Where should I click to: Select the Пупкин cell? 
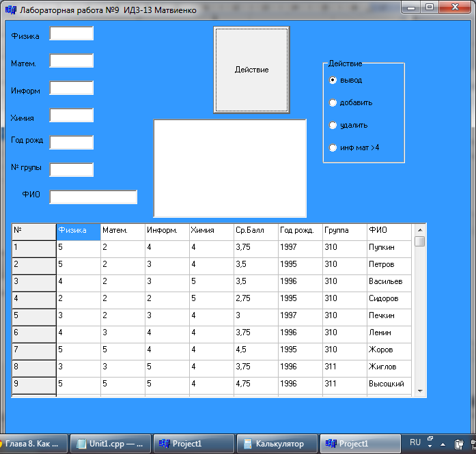click(389, 249)
